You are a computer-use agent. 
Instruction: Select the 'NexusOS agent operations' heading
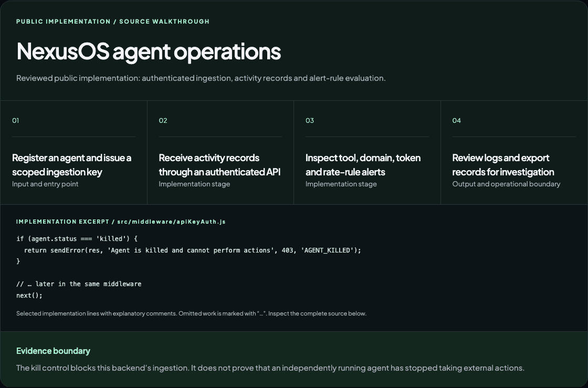coord(149,51)
